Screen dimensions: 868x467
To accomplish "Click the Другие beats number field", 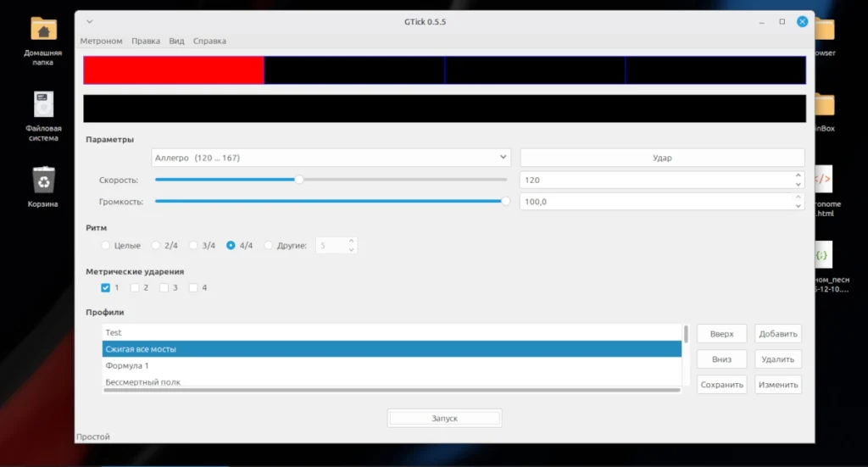I will [331, 245].
